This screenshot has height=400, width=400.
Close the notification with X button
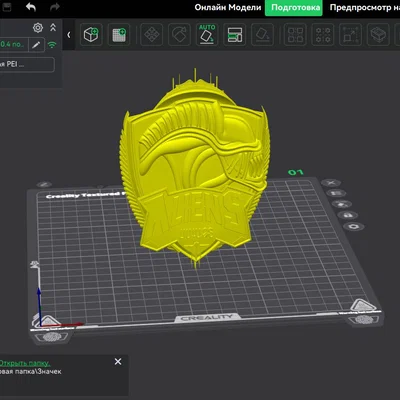pyautogui.click(x=118, y=362)
